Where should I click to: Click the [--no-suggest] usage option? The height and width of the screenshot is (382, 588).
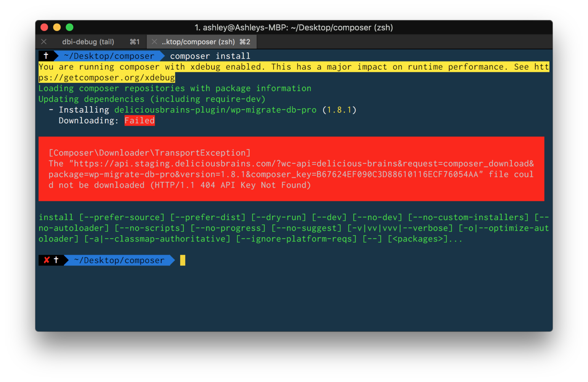[x=307, y=228]
